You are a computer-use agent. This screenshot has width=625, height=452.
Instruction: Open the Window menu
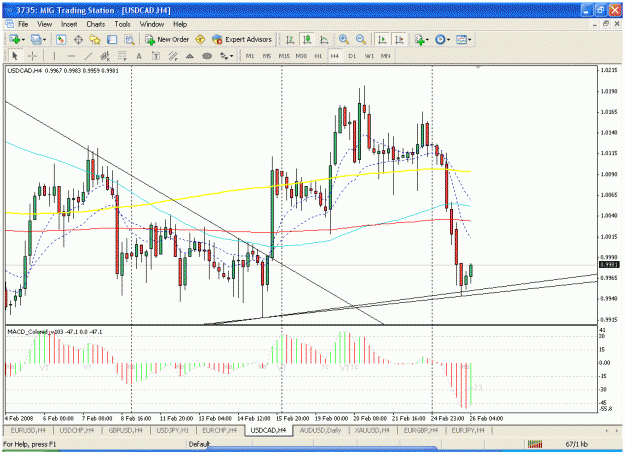click(151, 24)
